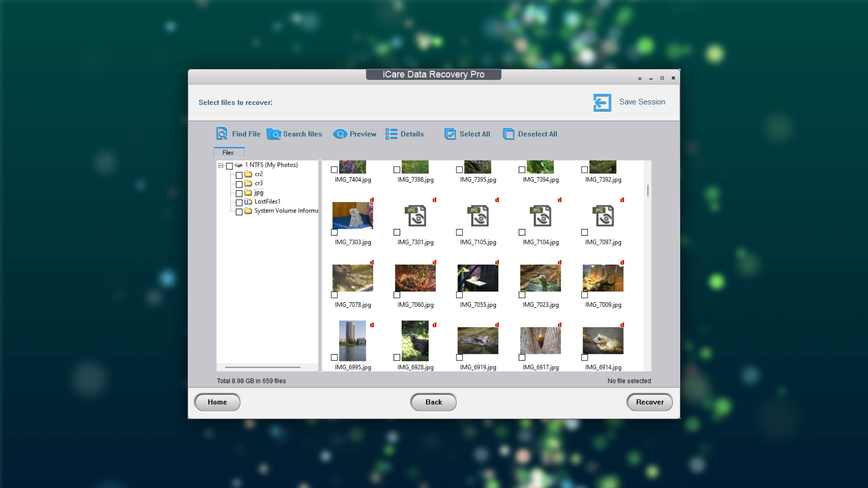Viewport: 868px width, 488px height.
Task: Click the Save Session link
Action: tap(642, 102)
